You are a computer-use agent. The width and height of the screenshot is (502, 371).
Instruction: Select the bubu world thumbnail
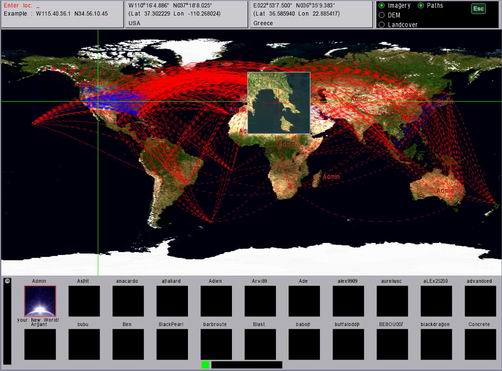click(x=84, y=344)
